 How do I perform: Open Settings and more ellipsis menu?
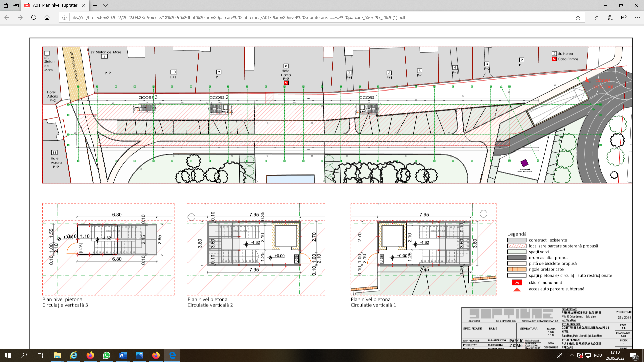point(637,17)
